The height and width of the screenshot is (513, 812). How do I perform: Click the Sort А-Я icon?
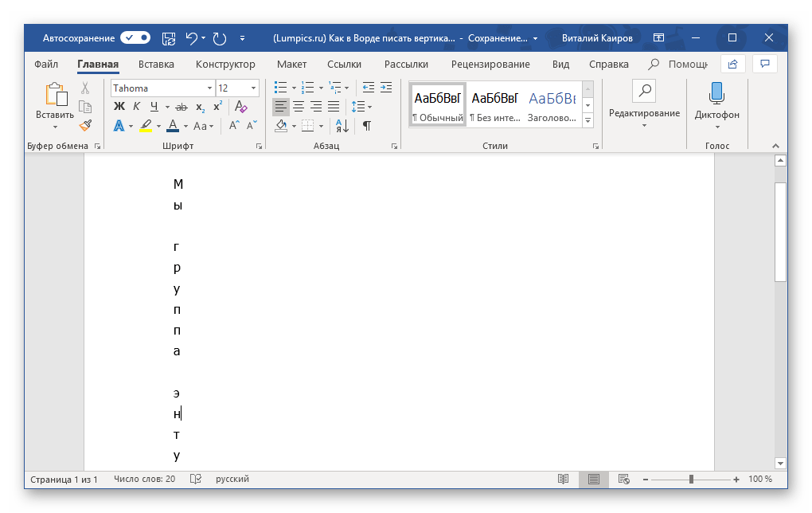(340, 126)
